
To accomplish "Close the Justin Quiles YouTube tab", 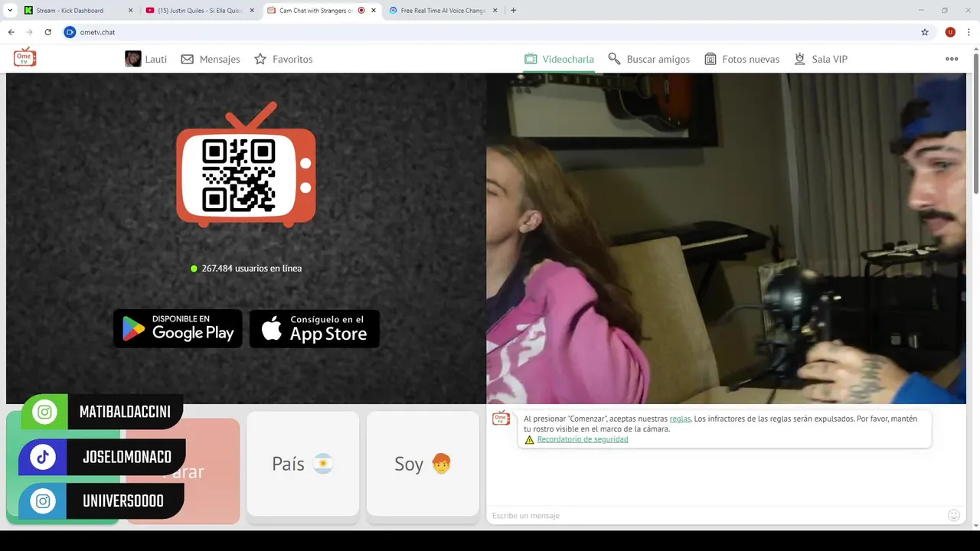I will pos(252,11).
